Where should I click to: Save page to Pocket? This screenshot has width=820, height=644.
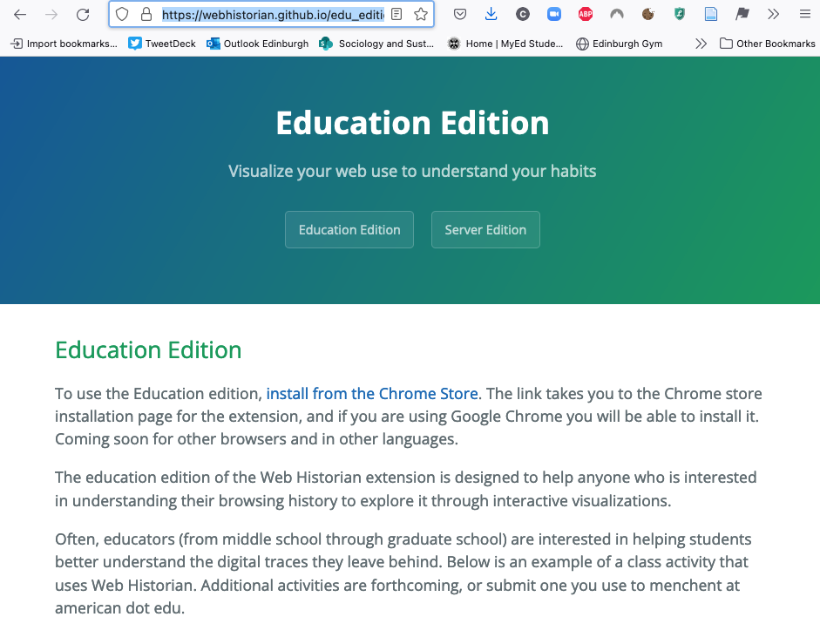pos(460,14)
